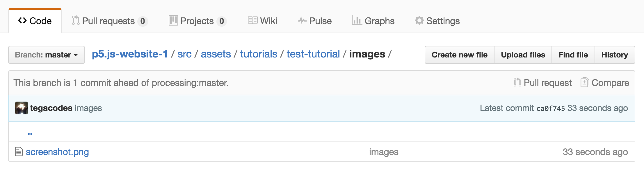Go to repository Settings tab

point(437,21)
